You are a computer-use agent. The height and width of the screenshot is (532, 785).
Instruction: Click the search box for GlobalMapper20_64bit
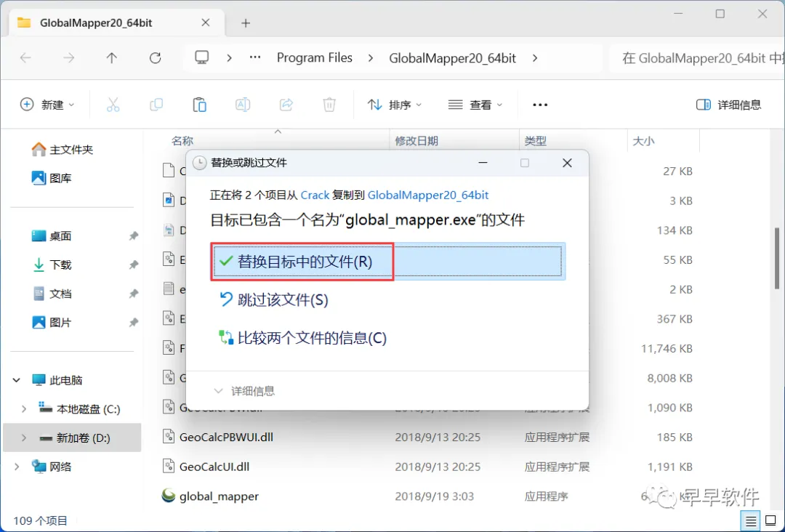click(697, 58)
